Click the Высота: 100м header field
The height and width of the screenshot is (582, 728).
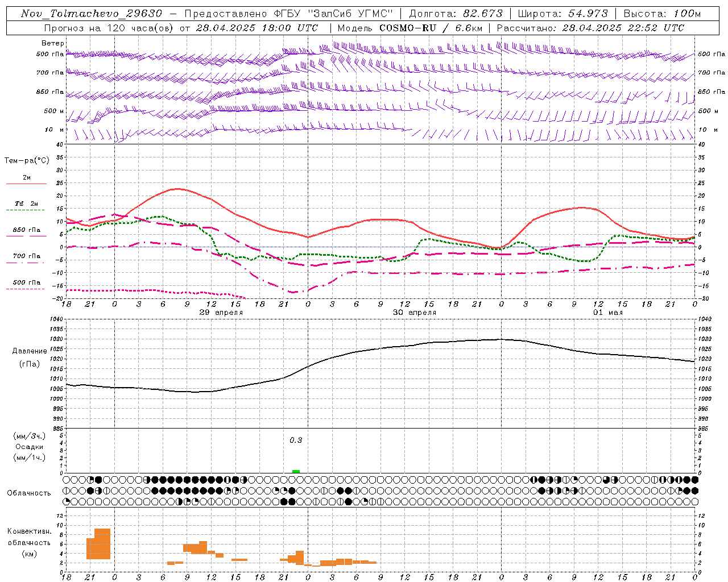662,14
